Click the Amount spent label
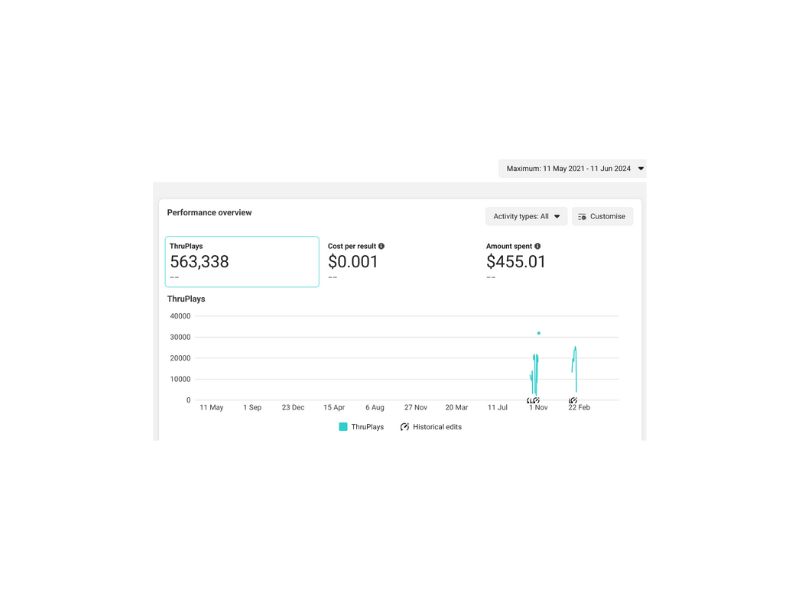The image size is (800, 600). coord(509,246)
